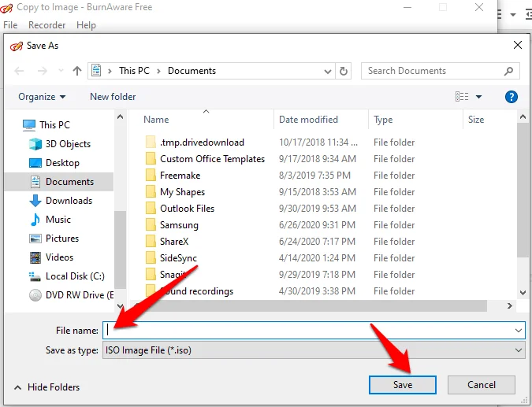This screenshot has height=407, width=532.
Task: Close the Save As dialog
Action: pos(517,45)
